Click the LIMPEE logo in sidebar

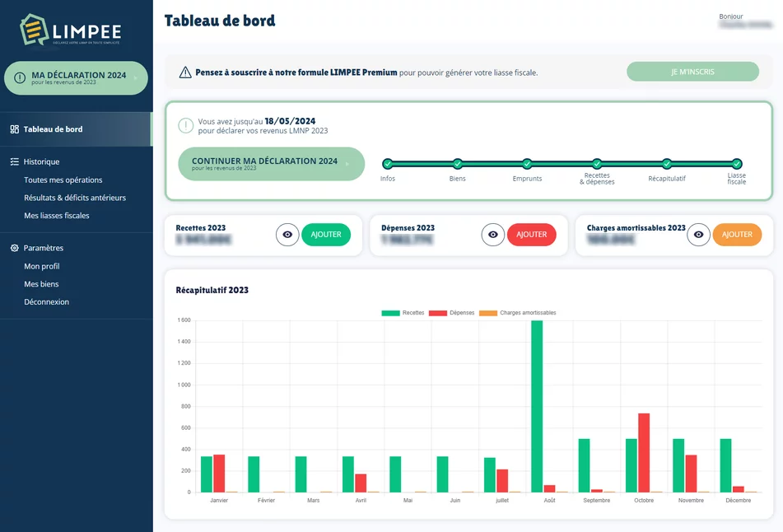click(71, 31)
